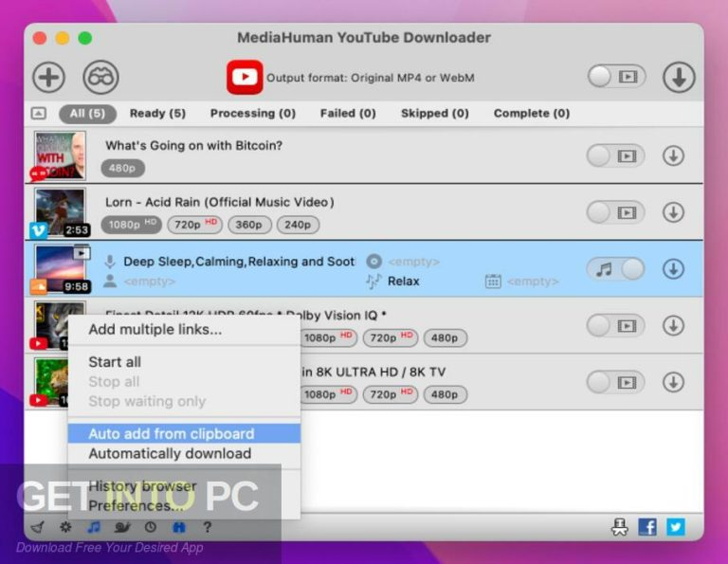Open the binoculars search tool
728x564 pixels.
coord(100,77)
